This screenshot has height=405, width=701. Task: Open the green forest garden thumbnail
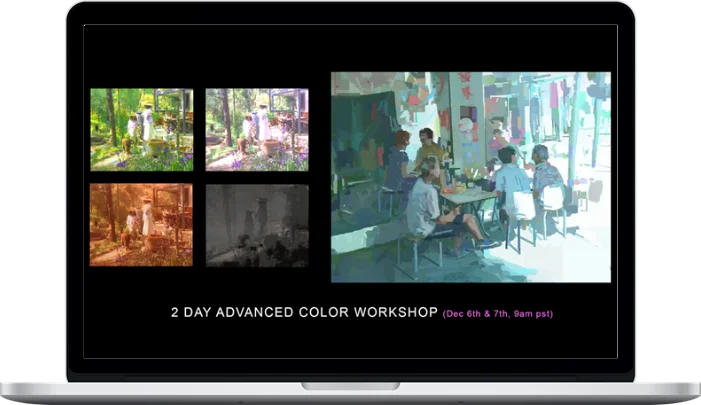(x=142, y=130)
